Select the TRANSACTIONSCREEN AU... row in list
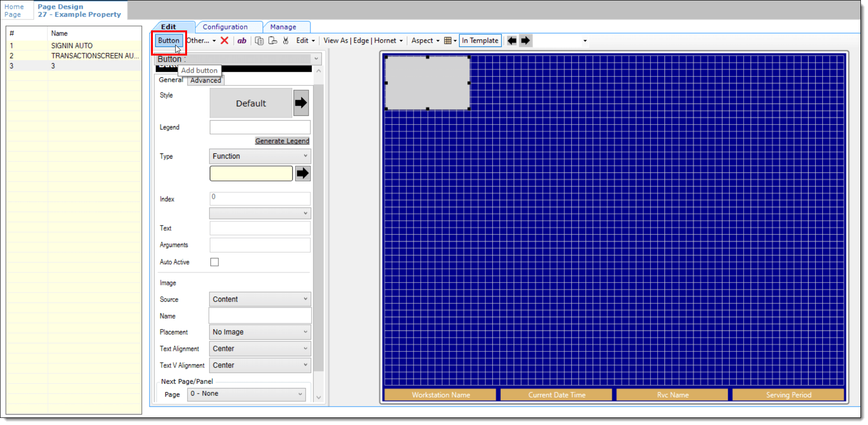868x425 pixels. coord(95,56)
